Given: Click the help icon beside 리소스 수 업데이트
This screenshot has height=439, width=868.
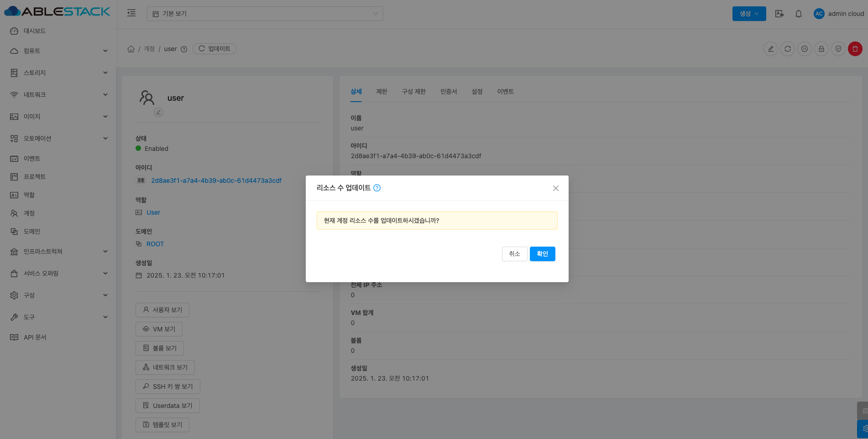Looking at the screenshot, I should click(377, 188).
